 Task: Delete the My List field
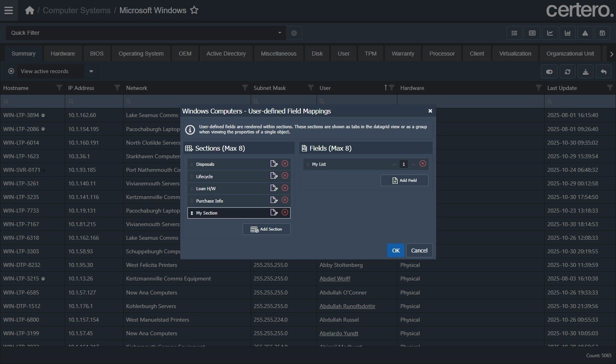pyautogui.click(x=423, y=164)
